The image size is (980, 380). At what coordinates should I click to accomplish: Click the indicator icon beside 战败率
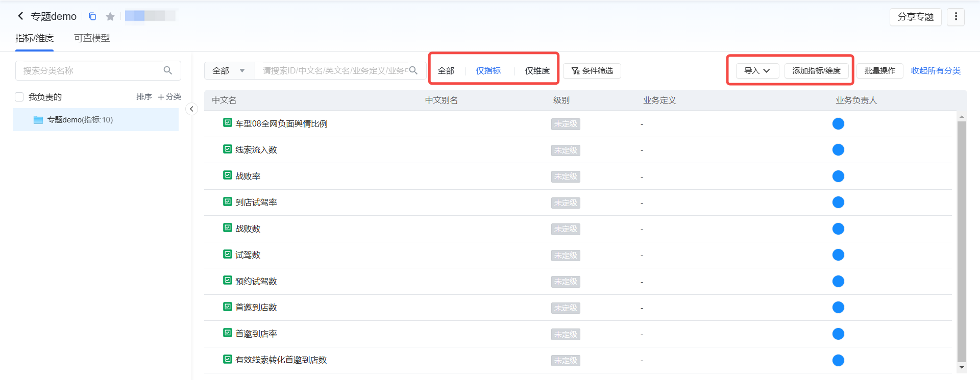point(228,175)
